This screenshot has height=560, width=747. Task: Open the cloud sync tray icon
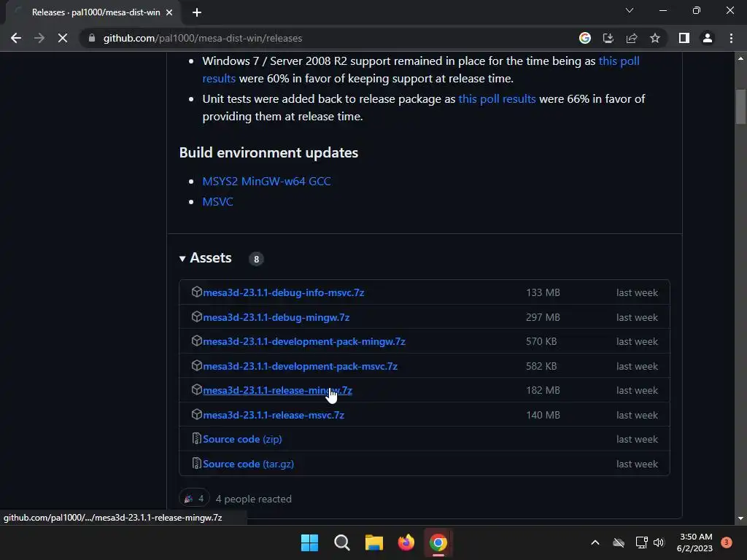pos(619,542)
